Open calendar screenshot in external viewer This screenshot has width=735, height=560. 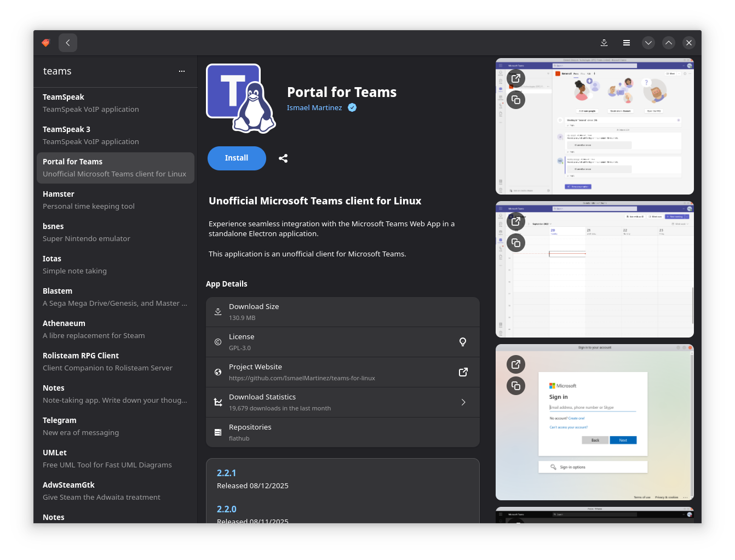(516, 221)
